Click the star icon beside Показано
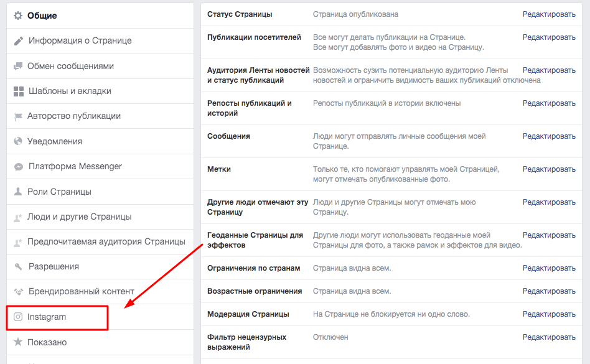Image resolution: width=590 pixels, height=364 pixels. [x=18, y=342]
